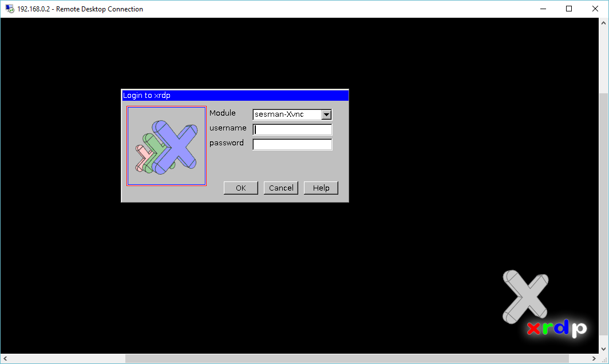Image resolution: width=609 pixels, height=364 pixels.
Task: Click the vertical scrollbar down arrow
Action: (603, 349)
